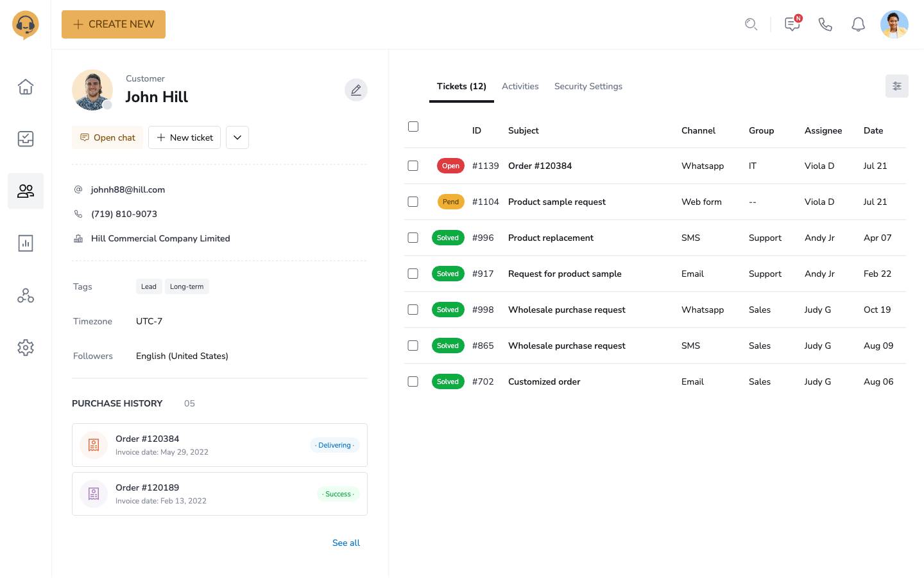The height and width of the screenshot is (578, 924).
Task: Open the integrations nodes sidebar icon
Action: click(x=26, y=295)
